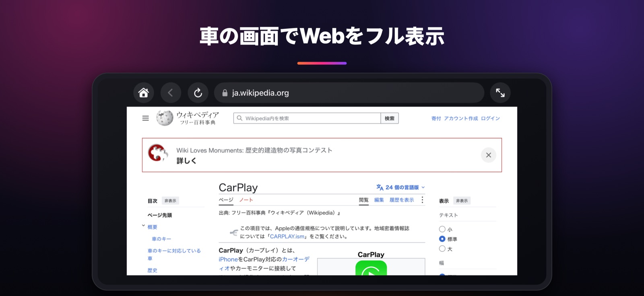Image resolution: width=644 pixels, height=296 pixels.
Task: Click the ログイン link
Action: pyautogui.click(x=490, y=118)
